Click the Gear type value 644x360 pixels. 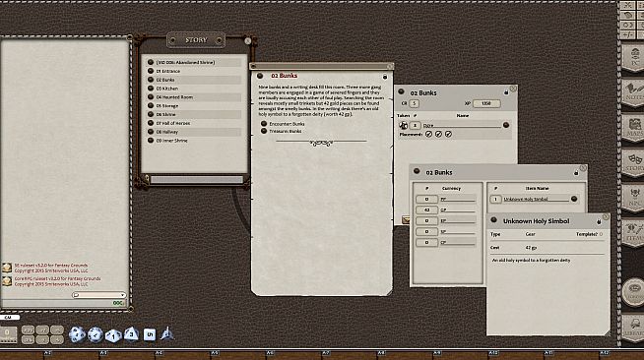click(x=530, y=234)
